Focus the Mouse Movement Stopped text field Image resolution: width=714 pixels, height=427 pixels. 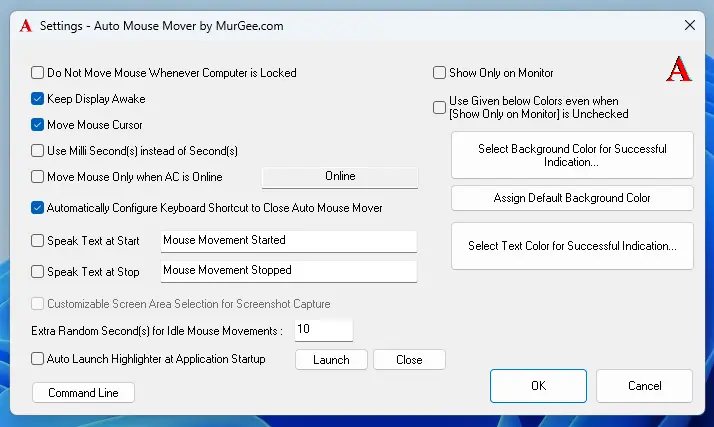(289, 271)
